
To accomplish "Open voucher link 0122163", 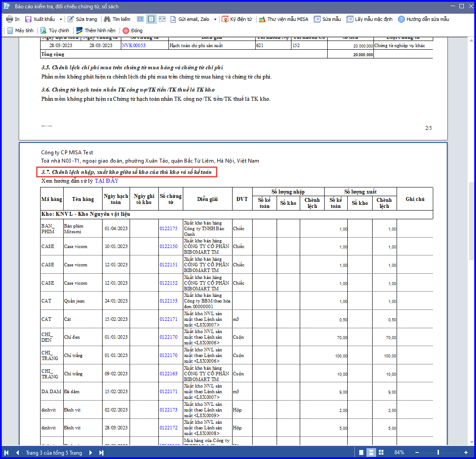I will 168,374.
